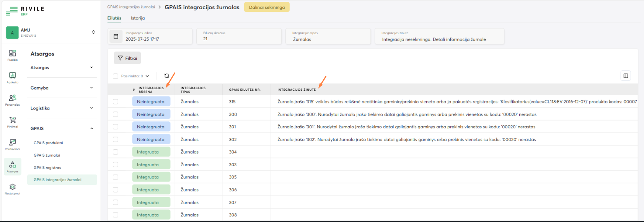Click GPAIS integracijos žurnalai breadcrumb link

[131, 7]
